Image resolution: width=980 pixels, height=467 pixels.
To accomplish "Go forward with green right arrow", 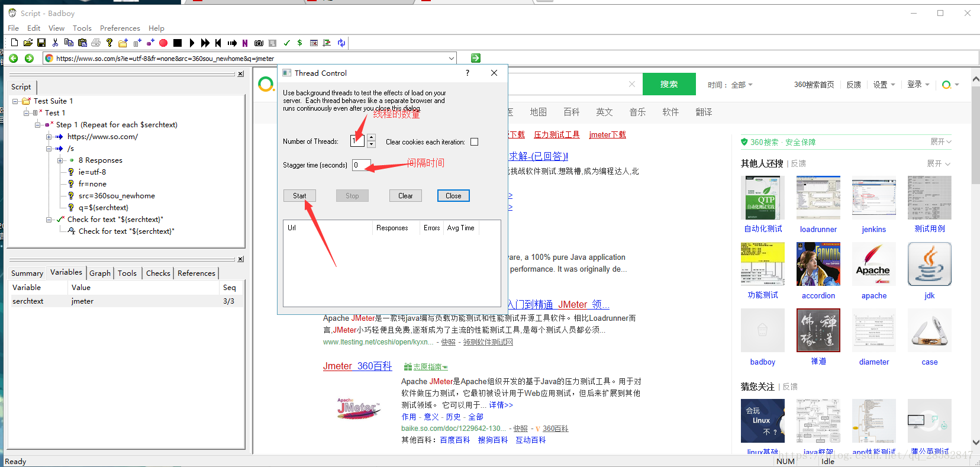I will 29,58.
